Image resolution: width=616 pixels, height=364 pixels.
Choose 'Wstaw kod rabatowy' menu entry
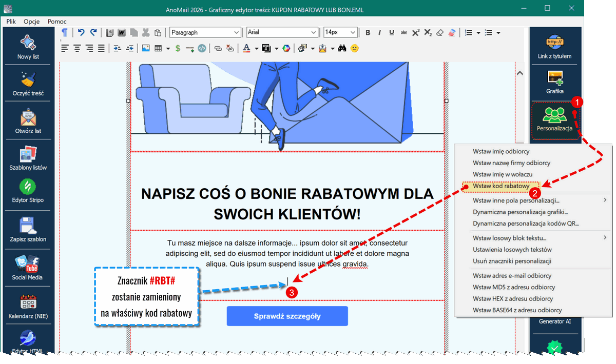tap(501, 186)
